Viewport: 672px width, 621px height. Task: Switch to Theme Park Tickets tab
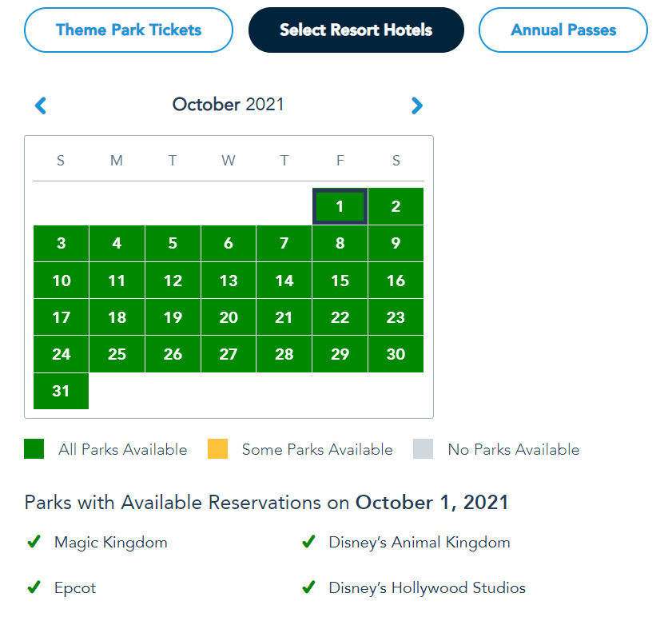(129, 30)
